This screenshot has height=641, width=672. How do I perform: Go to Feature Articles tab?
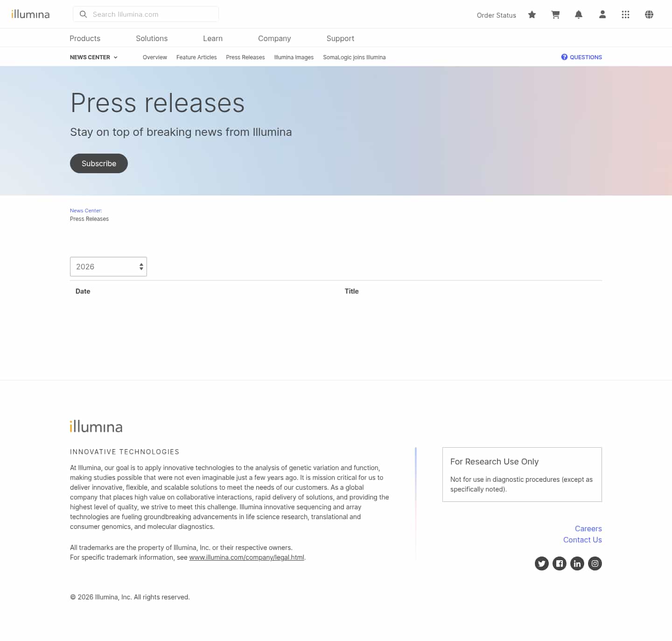click(196, 57)
